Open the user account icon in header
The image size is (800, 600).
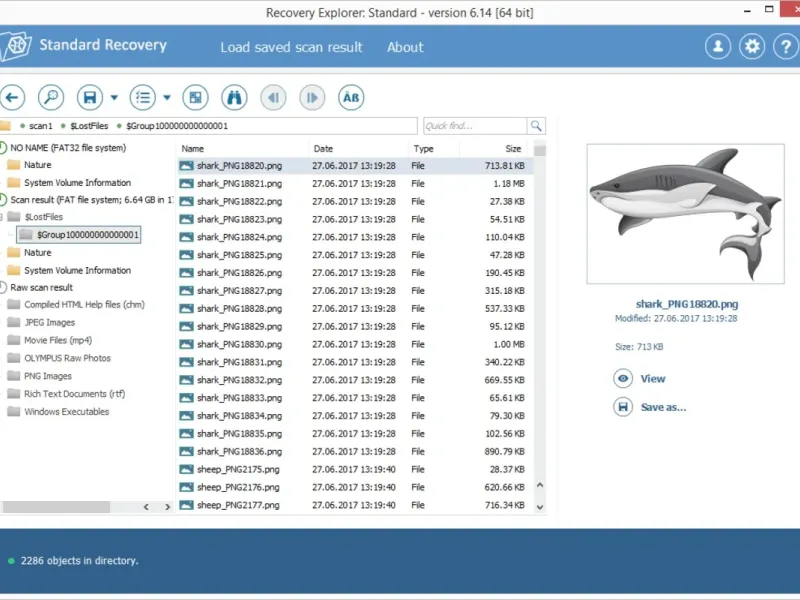(717, 46)
